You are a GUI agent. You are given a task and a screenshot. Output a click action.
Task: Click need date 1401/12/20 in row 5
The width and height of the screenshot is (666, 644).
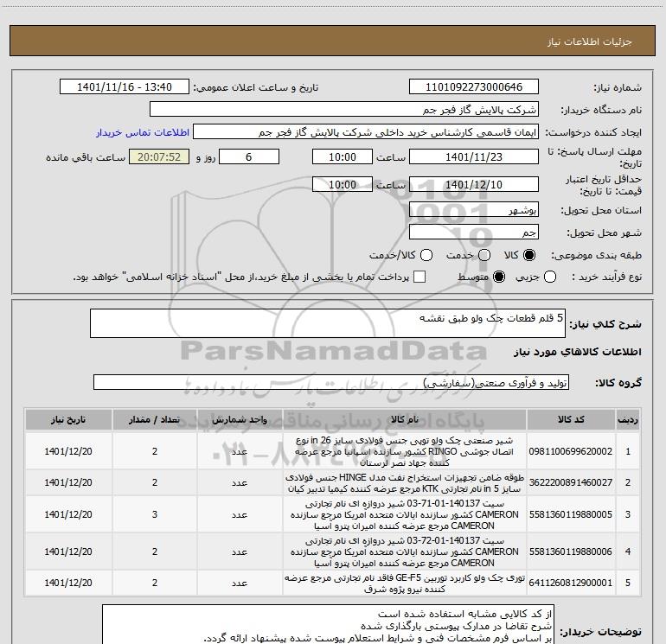pyautogui.click(x=68, y=583)
